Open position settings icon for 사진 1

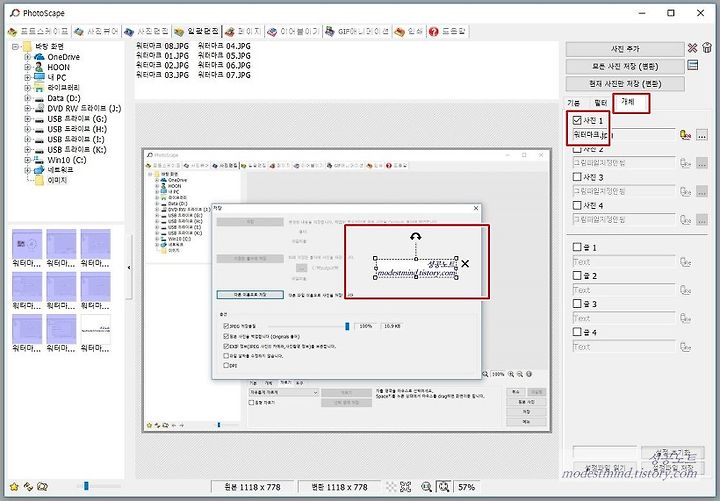point(685,135)
